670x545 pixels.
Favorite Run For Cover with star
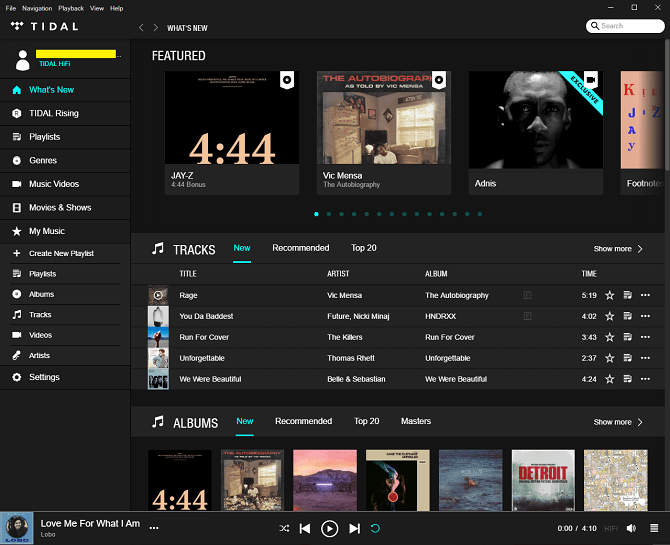pyautogui.click(x=609, y=337)
